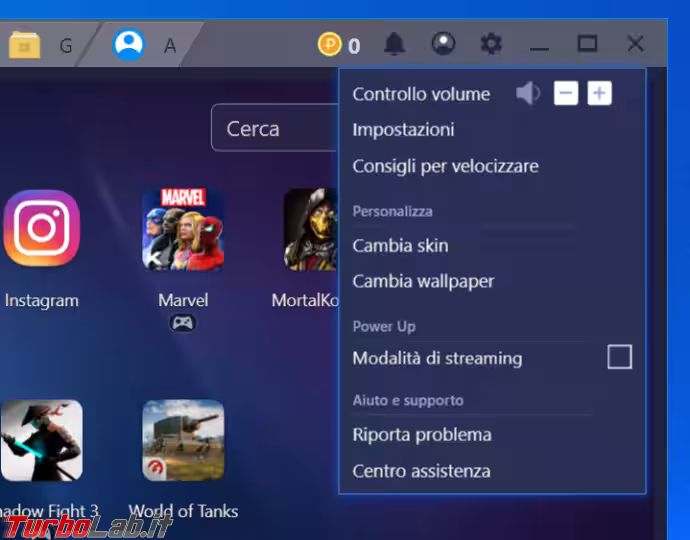Click the World of Tanks label
Viewport: 690px width, 540px height.
183,511
